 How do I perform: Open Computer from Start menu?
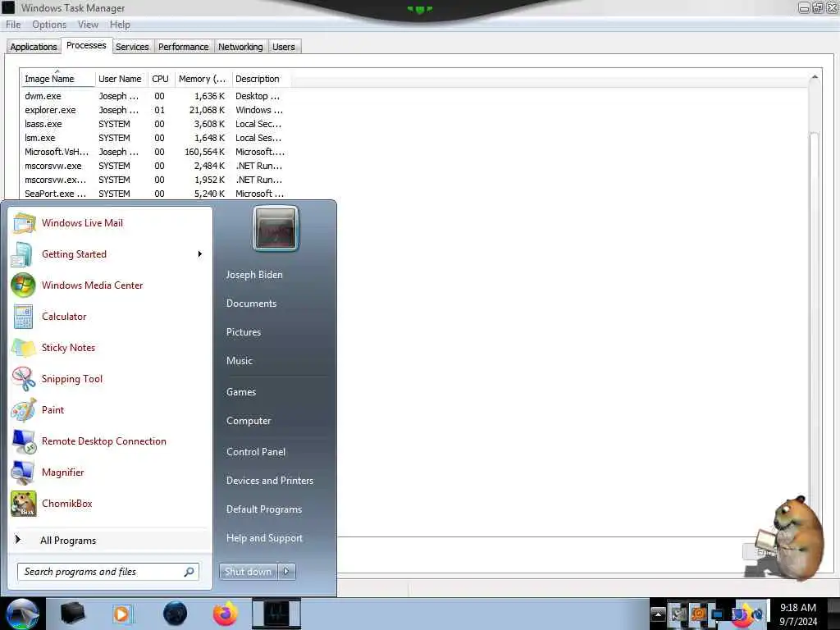[249, 421]
